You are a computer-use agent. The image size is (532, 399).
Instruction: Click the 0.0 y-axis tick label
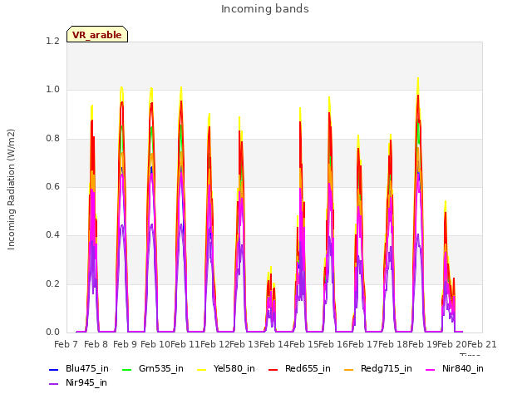tap(52, 332)
